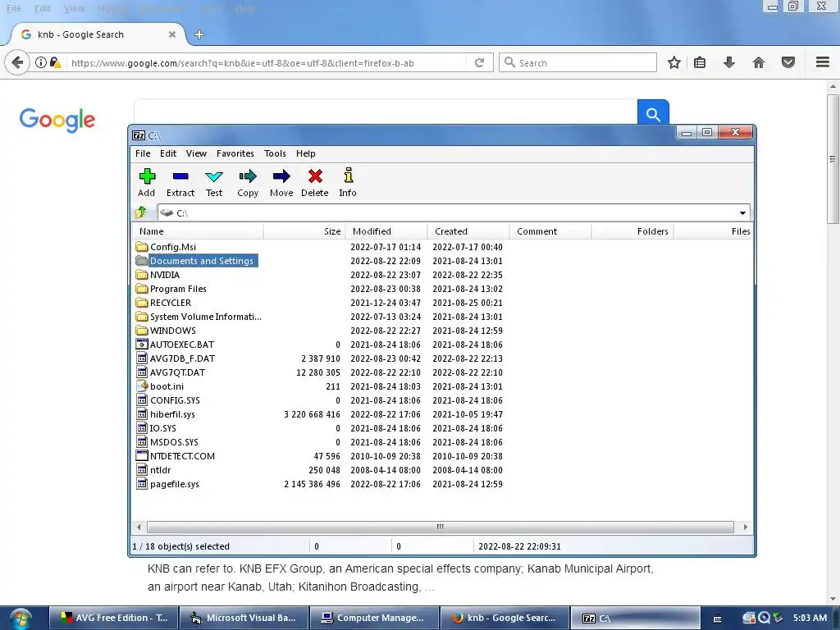Click the Comment column header
840x630 pixels.
point(550,231)
